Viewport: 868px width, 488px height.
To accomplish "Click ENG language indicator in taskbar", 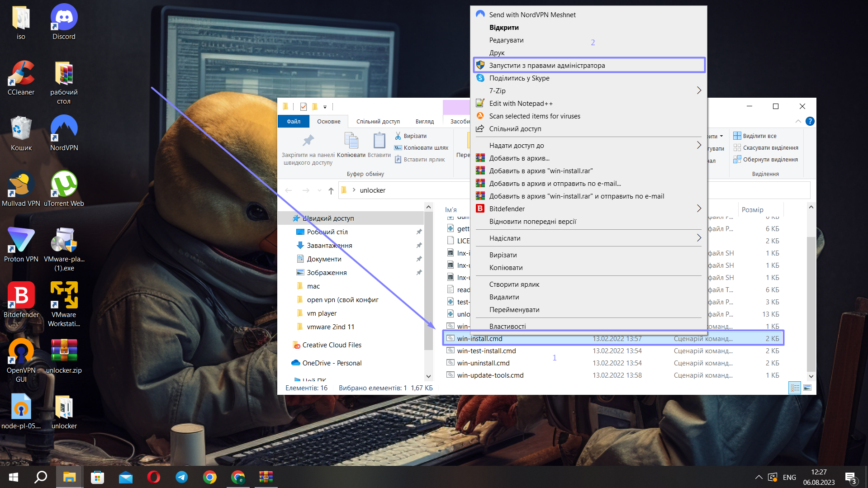I will 789,477.
